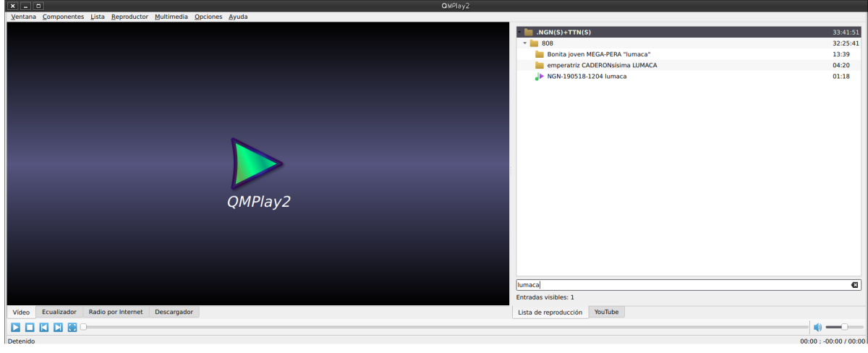Click the 808 folder icon

(x=535, y=43)
